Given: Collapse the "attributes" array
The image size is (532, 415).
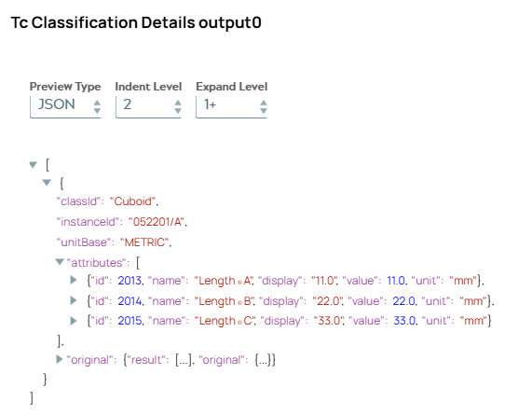Looking at the screenshot, I should click(60, 261).
